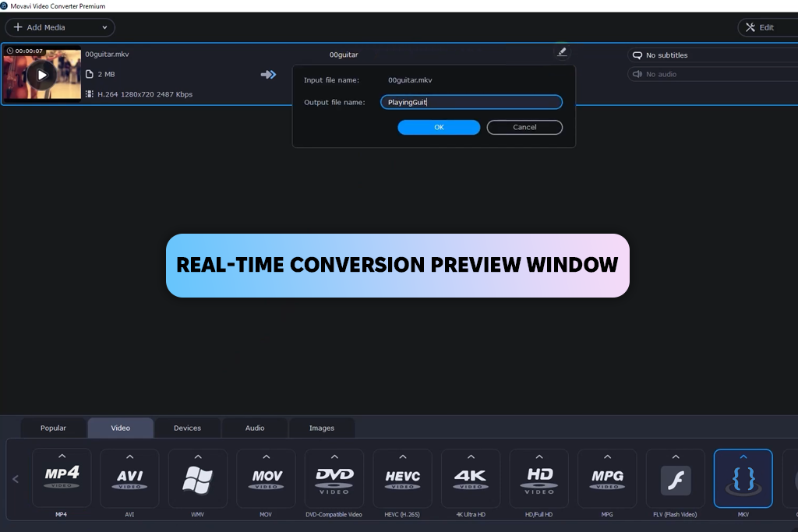Open the No subtitles dropdown
Image resolution: width=798 pixels, height=532 pixels.
[x=712, y=55]
